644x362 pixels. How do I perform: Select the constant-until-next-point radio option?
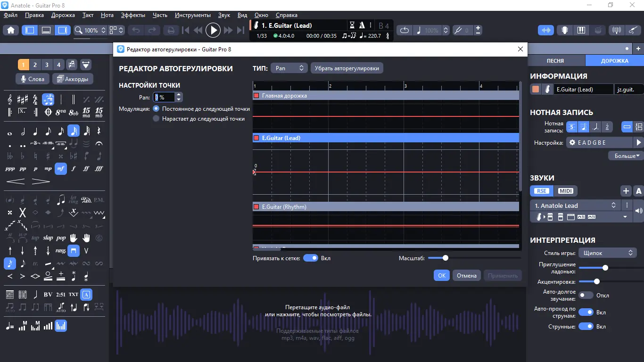click(x=157, y=108)
